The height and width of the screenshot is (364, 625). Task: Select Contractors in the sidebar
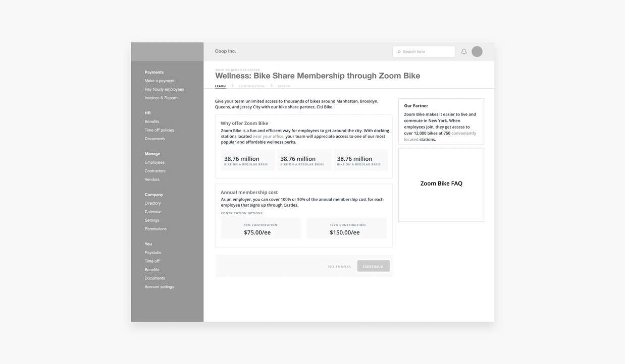[155, 171]
